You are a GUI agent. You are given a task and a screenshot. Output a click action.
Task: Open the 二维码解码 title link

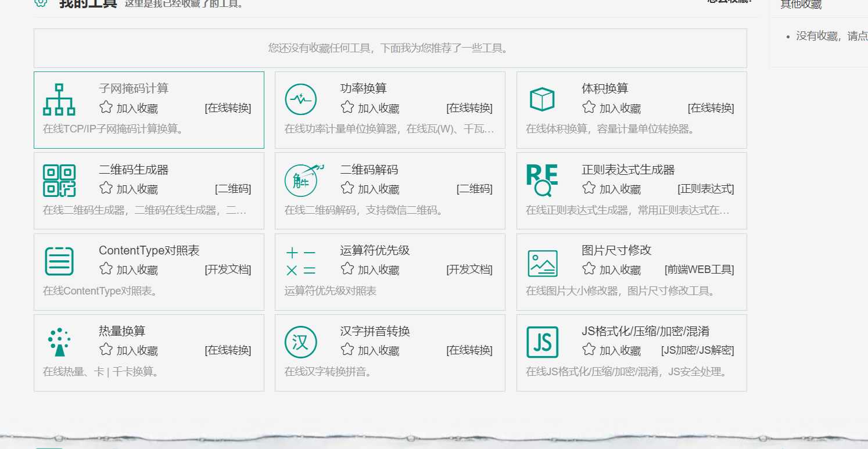[x=370, y=170]
